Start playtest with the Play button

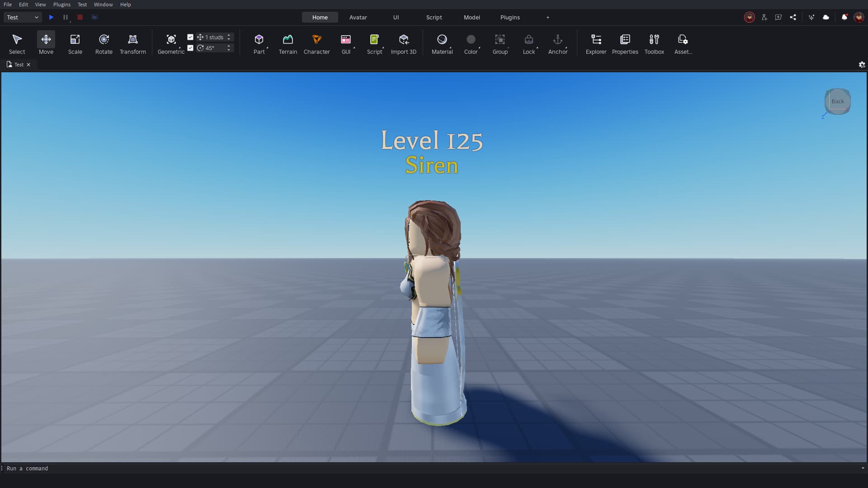pos(51,17)
